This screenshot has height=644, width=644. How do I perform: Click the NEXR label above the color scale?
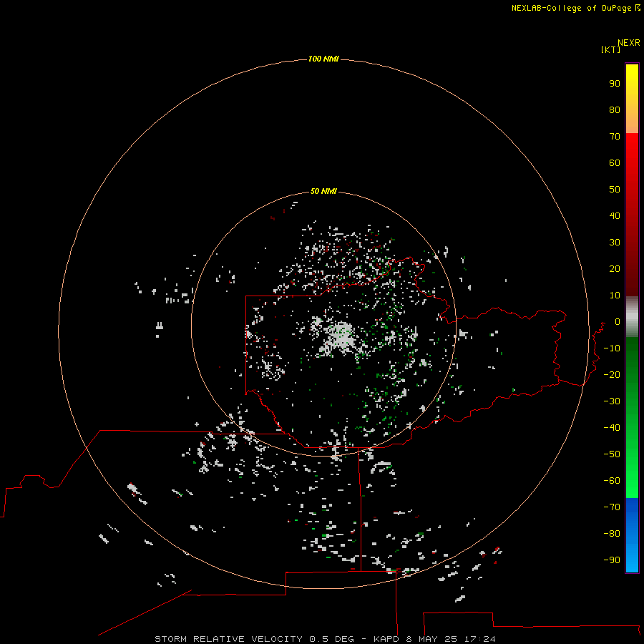pos(629,43)
